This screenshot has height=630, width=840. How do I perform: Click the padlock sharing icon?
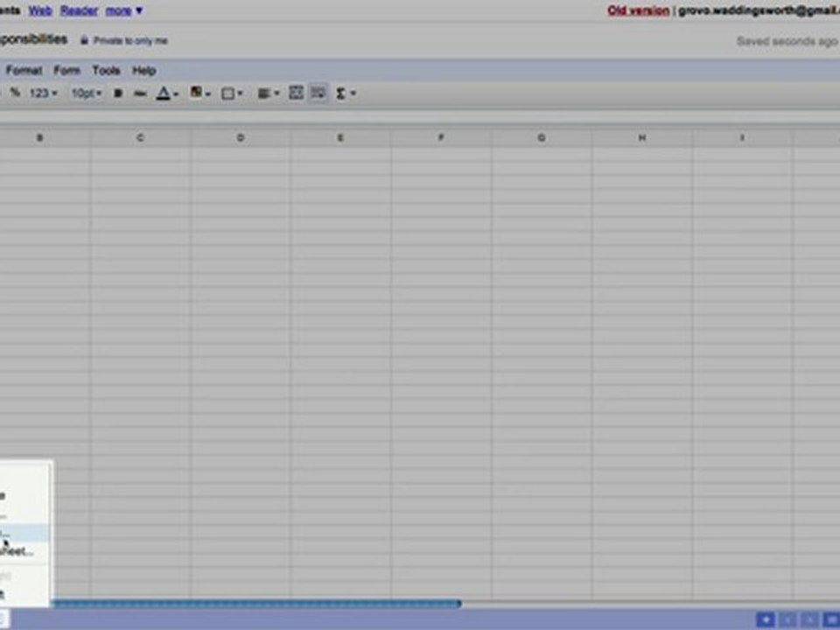[x=84, y=40]
